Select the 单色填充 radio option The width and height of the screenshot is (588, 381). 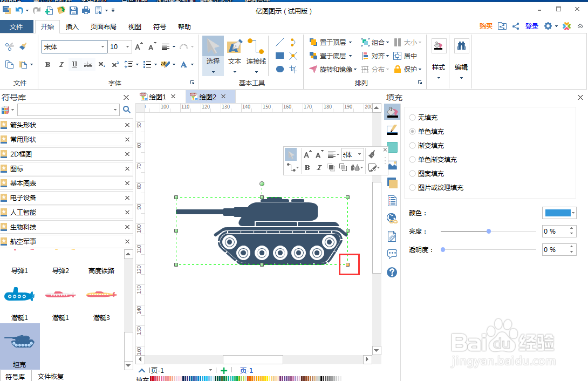(x=413, y=131)
